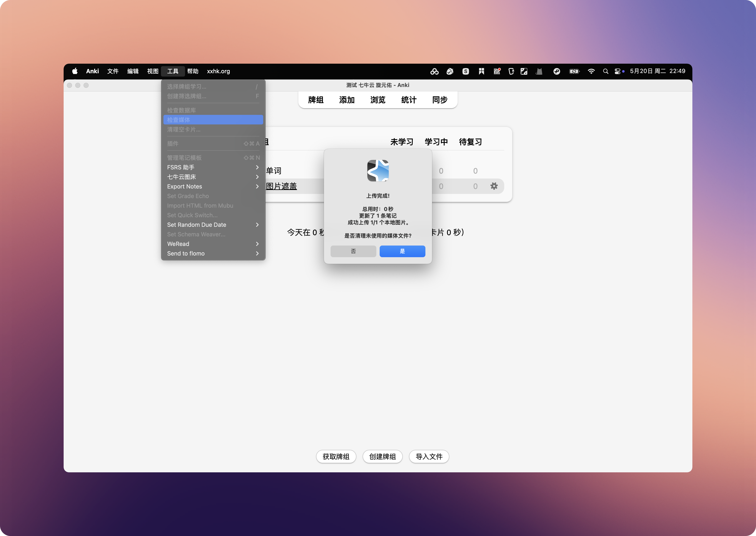This screenshot has height=536, width=756.
Task: Open the 视图 menu
Action: pos(153,71)
